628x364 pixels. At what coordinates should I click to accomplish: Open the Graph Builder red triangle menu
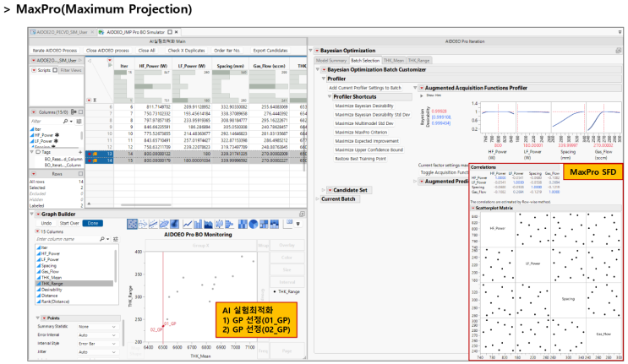[38, 215]
